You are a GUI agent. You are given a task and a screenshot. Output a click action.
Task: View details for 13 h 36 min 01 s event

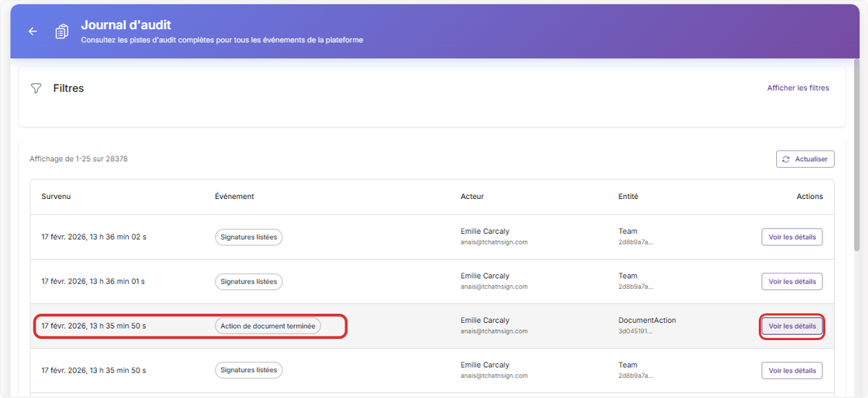(x=791, y=281)
